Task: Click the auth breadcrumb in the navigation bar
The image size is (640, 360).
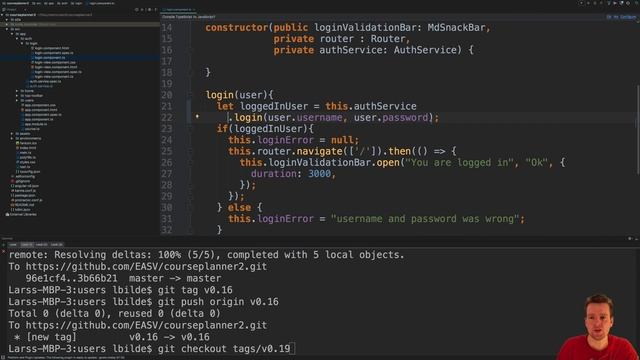Action: click(x=61, y=3)
